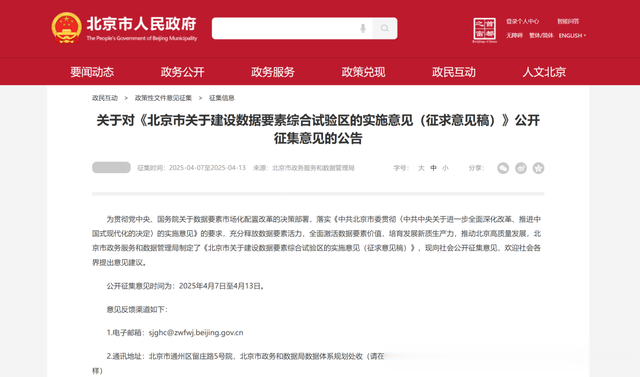Viewport: 640px width, 377px height.
Task: Open the 人文北京 navigation menu
Action: [x=544, y=72]
